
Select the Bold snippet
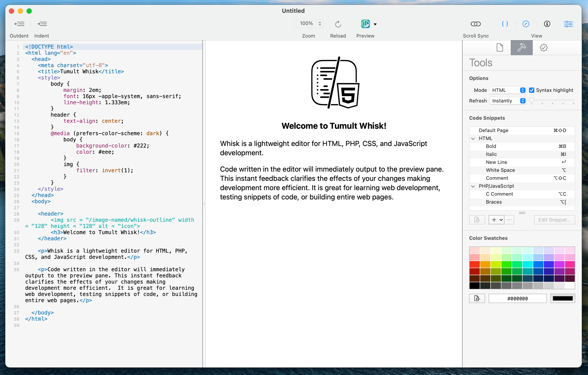[522, 146]
